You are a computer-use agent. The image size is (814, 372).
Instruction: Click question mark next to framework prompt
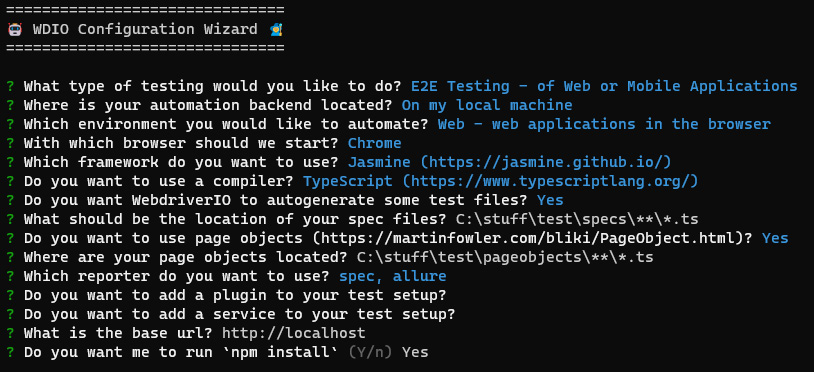pos(10,162)
